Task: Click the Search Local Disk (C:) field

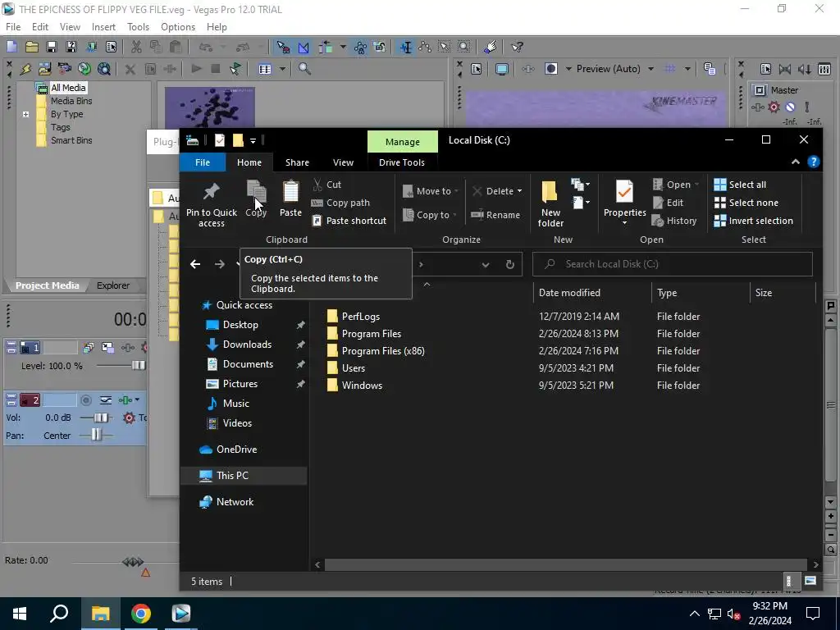Action: 673,264
